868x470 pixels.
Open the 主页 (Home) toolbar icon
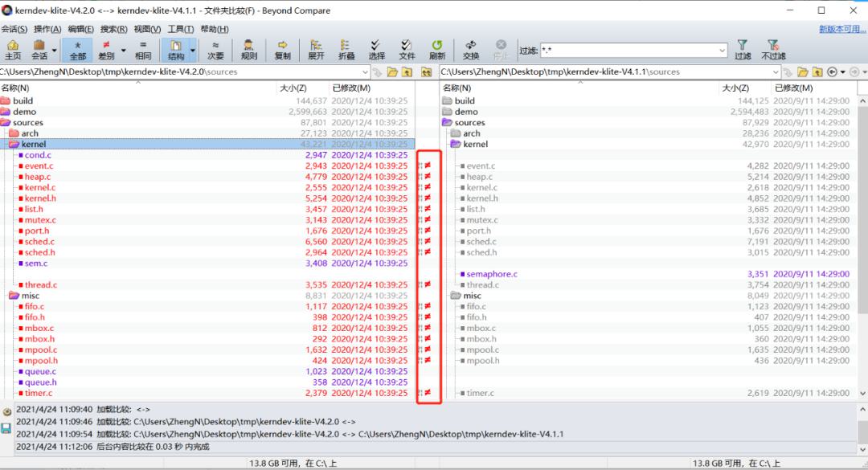[x=13, y=49]
